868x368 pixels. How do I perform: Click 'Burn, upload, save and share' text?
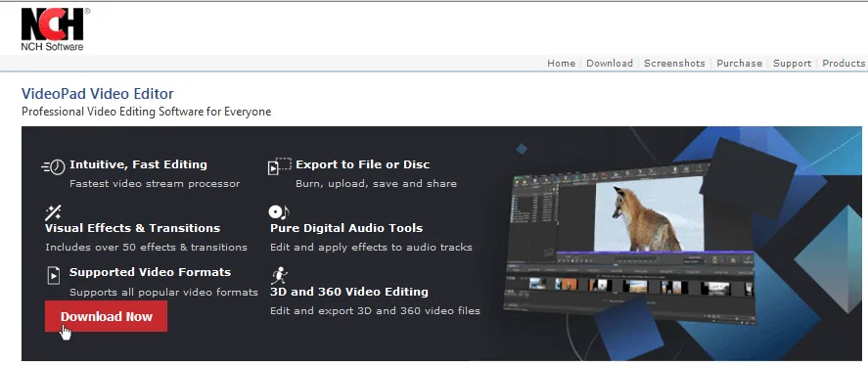(377, 184)
